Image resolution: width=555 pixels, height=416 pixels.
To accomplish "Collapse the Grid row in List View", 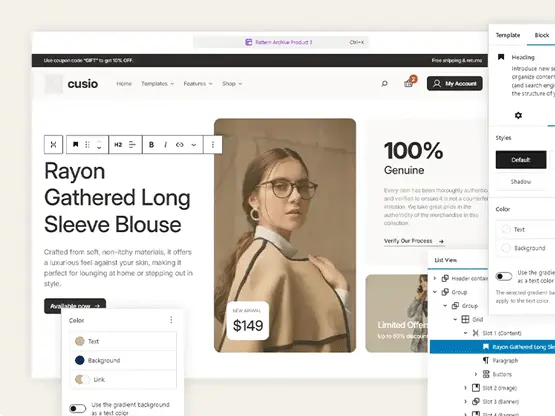I will tap(456, 319).
